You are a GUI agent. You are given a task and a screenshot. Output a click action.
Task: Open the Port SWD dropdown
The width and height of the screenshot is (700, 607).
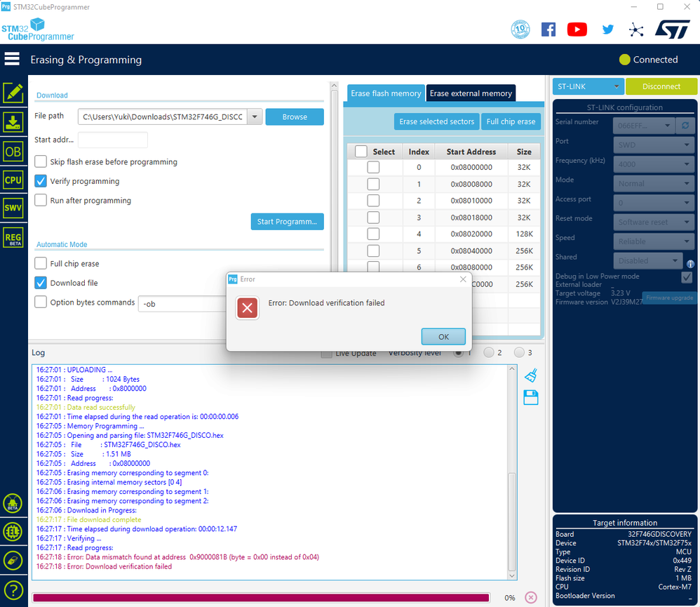point(654,145)
